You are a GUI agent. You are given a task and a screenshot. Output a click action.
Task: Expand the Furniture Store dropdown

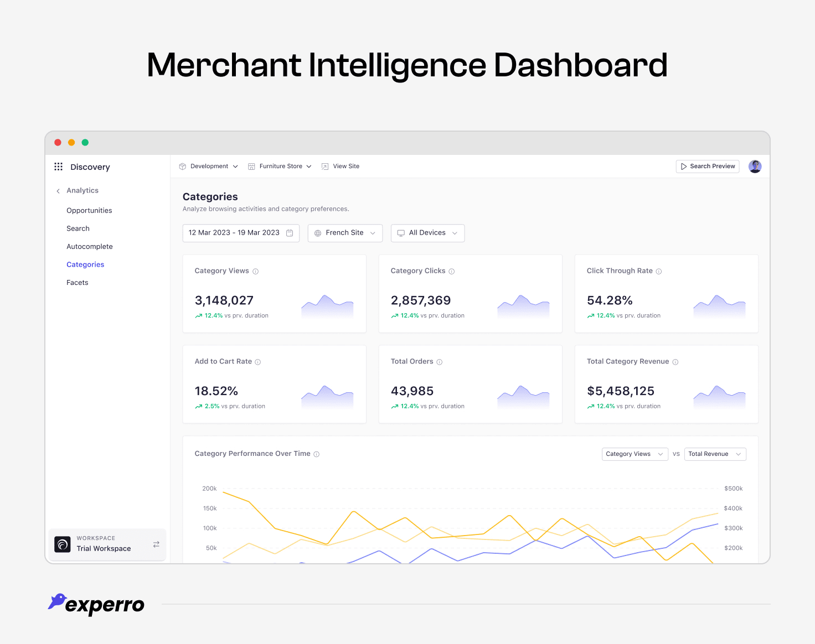(280, 167)
